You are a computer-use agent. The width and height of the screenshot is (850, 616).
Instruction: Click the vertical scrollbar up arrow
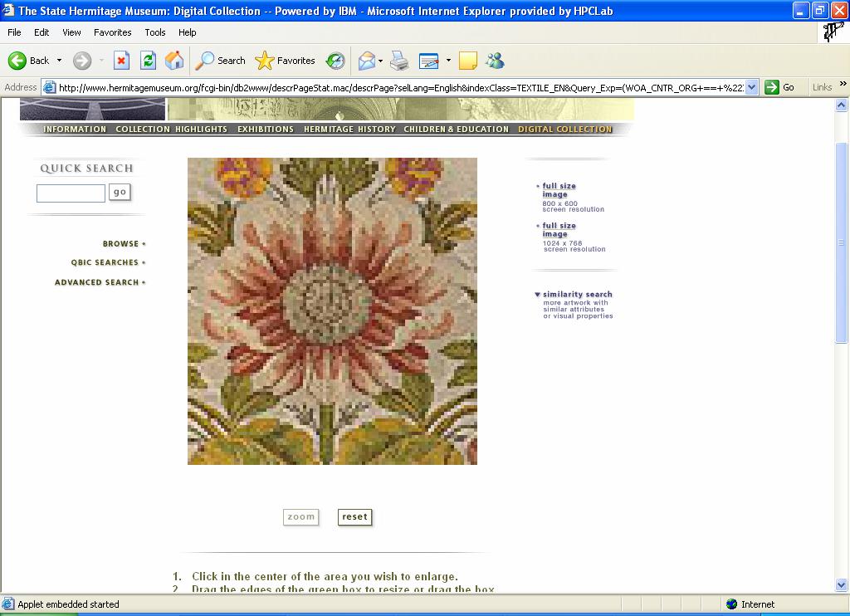click(842, 105)
